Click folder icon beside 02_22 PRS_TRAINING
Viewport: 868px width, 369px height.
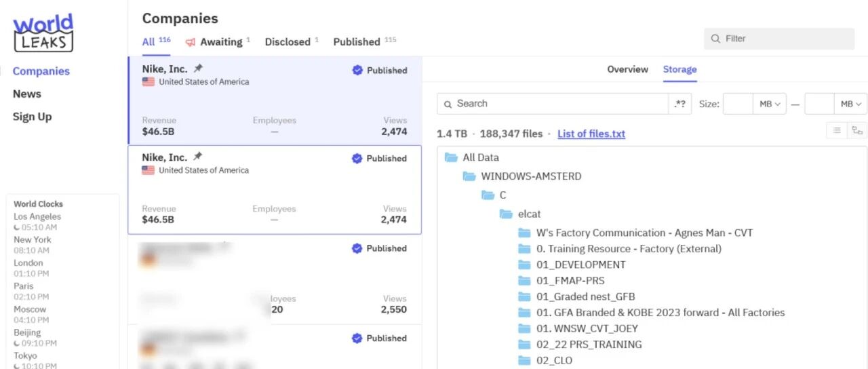pos(524,345)
